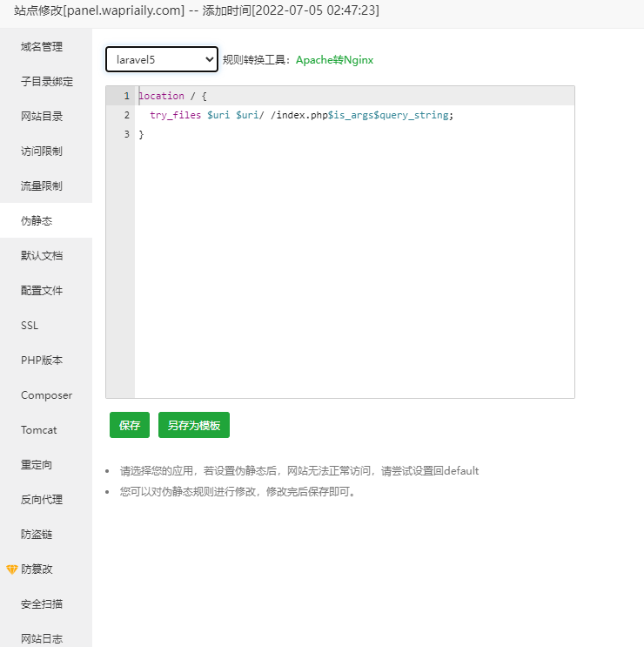Screen dimensions: 644x647
Task: Select the 伪静态 tab
Action: pyautogui.click(x=37, y=221)
